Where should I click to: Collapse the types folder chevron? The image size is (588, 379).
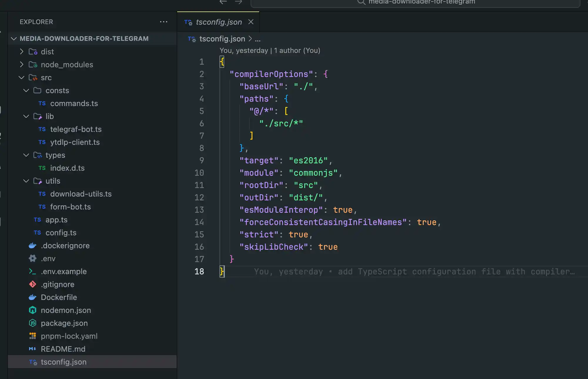(26, 155)
